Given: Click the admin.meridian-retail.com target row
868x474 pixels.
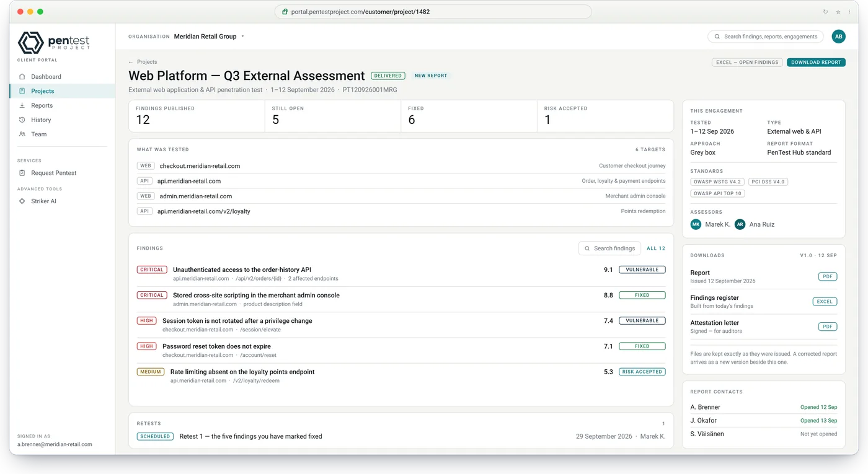Looking at the screenshot, I should [401, 196].
